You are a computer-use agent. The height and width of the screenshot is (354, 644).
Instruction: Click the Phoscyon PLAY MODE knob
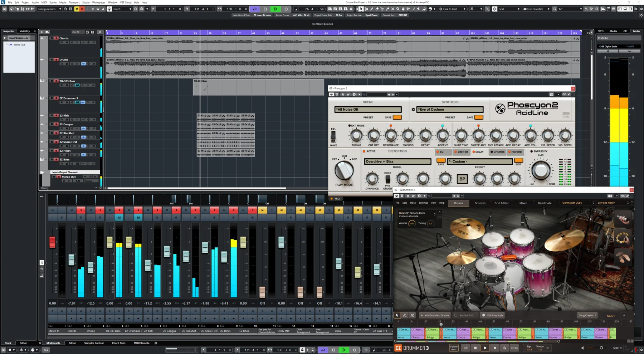344,171
